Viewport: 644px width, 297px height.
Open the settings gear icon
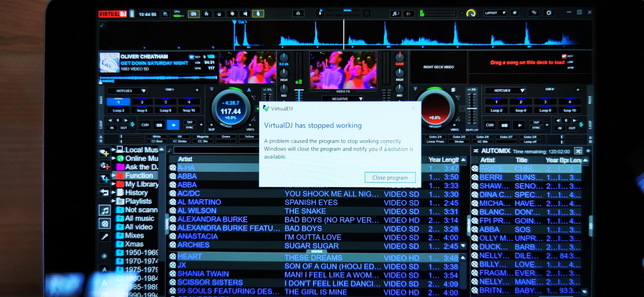point(549,13)
